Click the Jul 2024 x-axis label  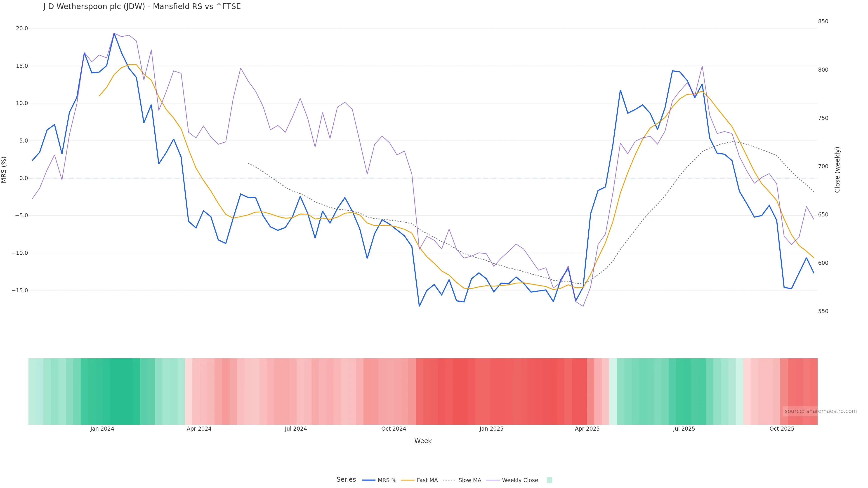tap(296, 429)
